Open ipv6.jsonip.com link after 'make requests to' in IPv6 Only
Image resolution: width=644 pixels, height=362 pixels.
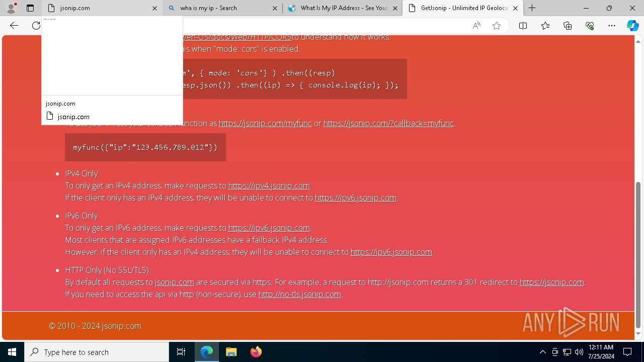pos(269,228)
